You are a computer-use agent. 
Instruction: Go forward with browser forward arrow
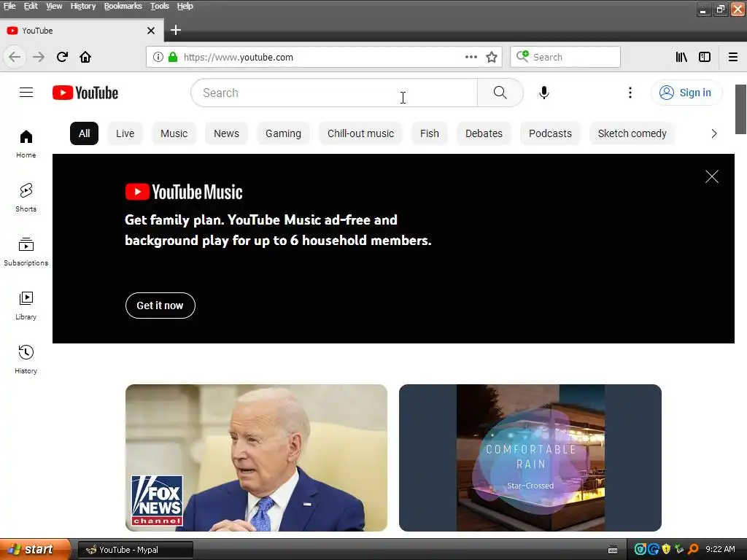39,57
